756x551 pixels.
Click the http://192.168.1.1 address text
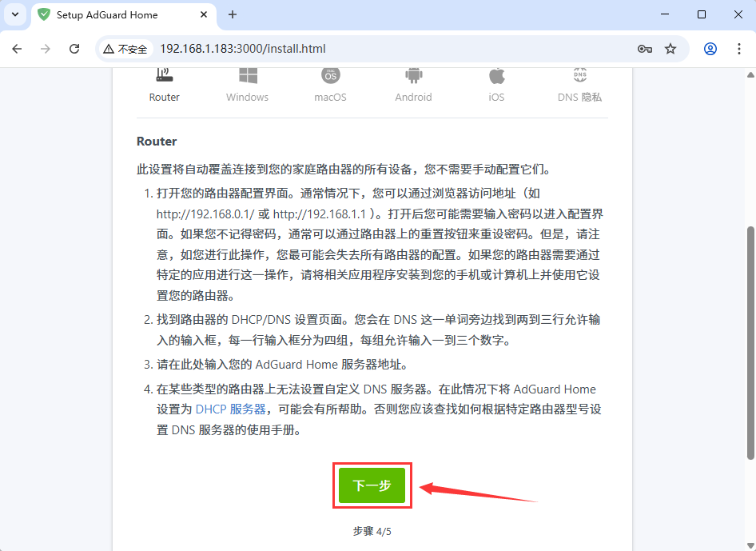click(x=320, y=214)
